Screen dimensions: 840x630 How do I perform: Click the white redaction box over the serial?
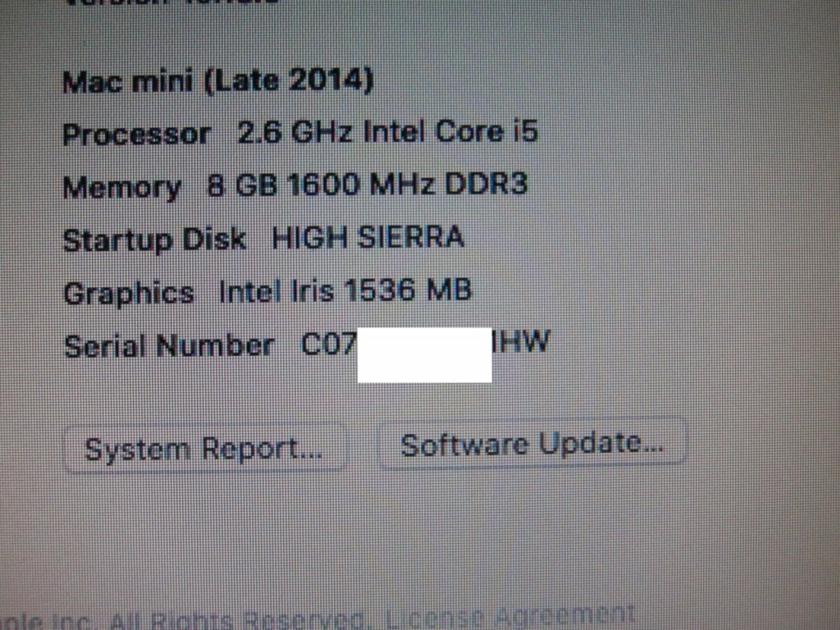[424, 355]
